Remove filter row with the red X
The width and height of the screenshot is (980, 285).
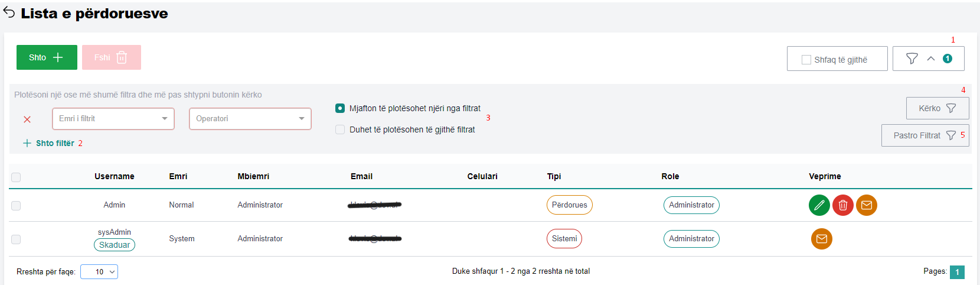click(x=27, y=119)
